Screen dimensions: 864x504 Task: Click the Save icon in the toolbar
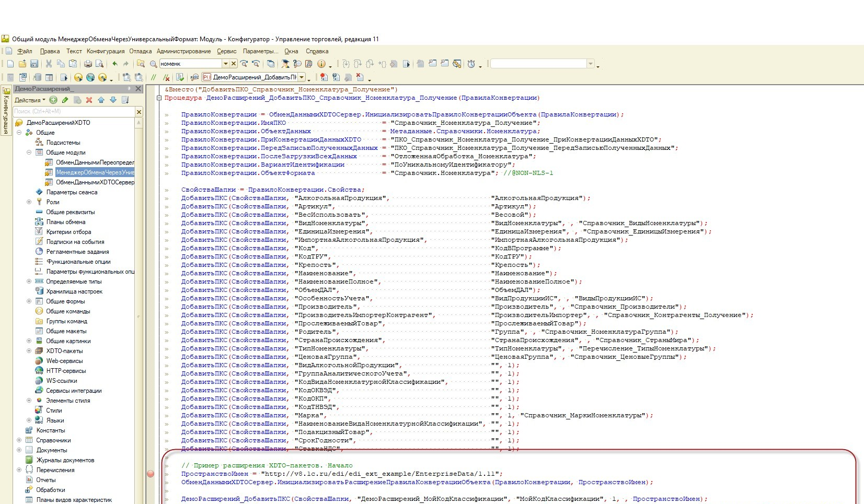[x=34, y=64]
